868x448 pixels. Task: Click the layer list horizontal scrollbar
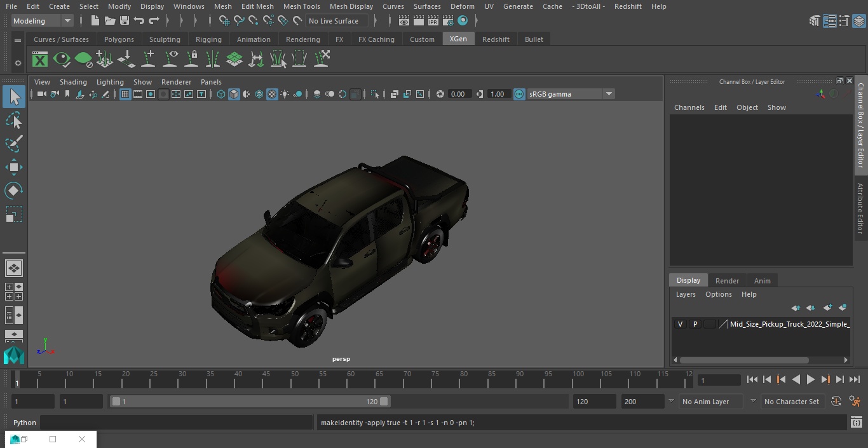coord(744,360)
